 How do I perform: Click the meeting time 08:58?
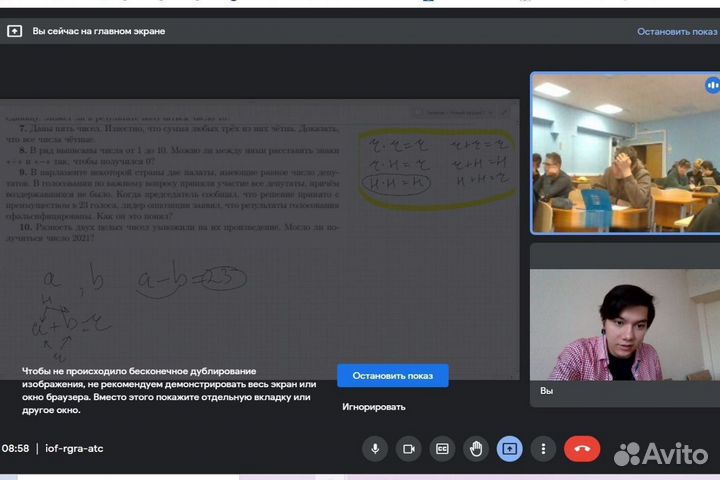[15, 448]
